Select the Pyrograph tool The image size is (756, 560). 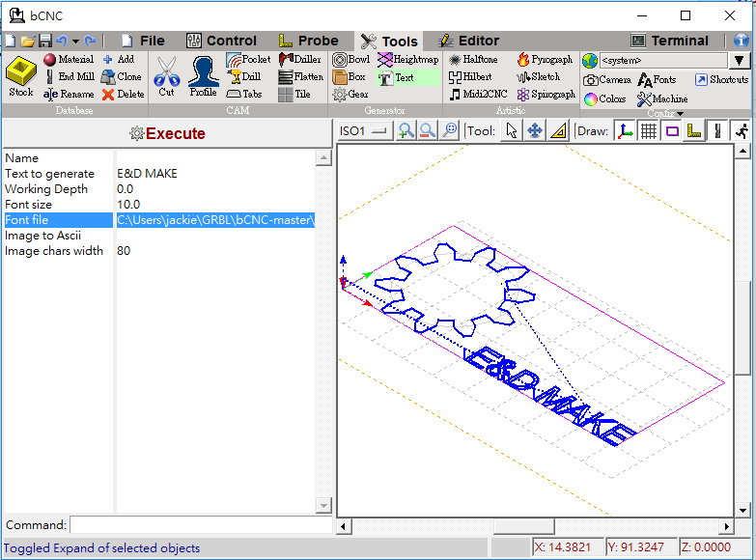click(545, 59)
